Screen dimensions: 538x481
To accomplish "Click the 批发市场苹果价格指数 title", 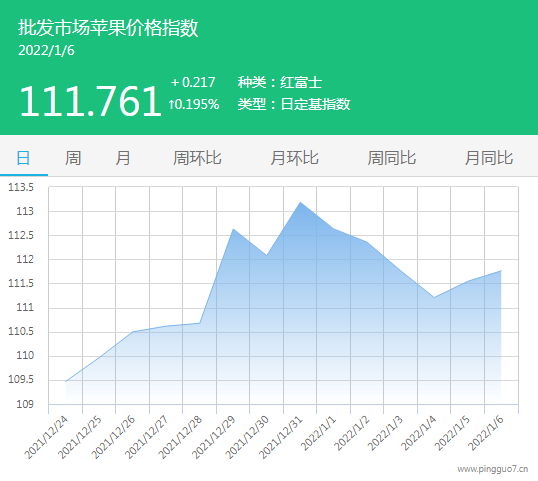I will click(108, 27).
